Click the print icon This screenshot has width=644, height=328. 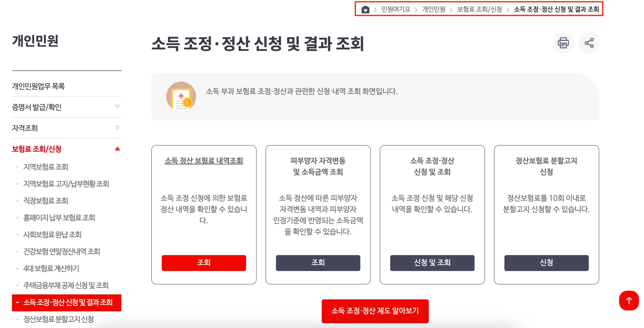coord(563,43)
